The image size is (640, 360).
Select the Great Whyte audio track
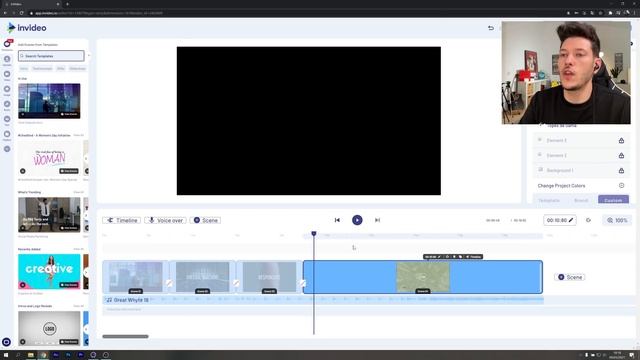[x=322, y=300]
